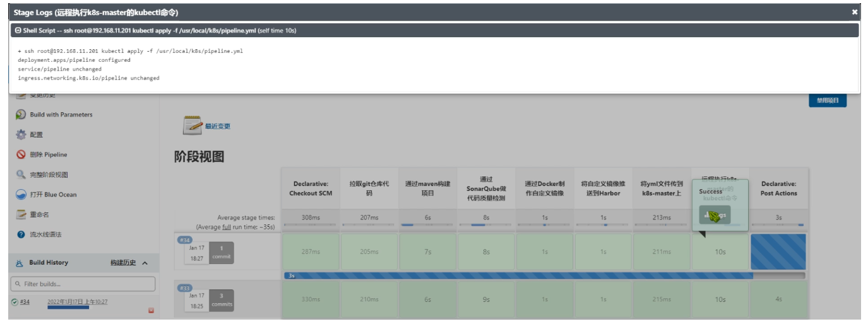This screenshot has height=324, width=868.
Task: Click the build #34 progress bar in history
Action: click(68, 308)
